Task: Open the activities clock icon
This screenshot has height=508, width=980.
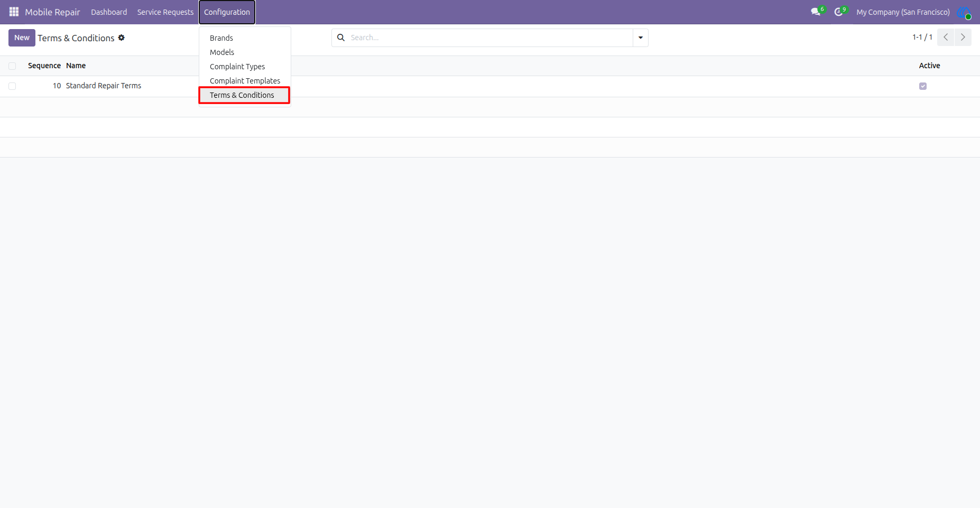Action: pyautogui.click(x=839, y=12)
